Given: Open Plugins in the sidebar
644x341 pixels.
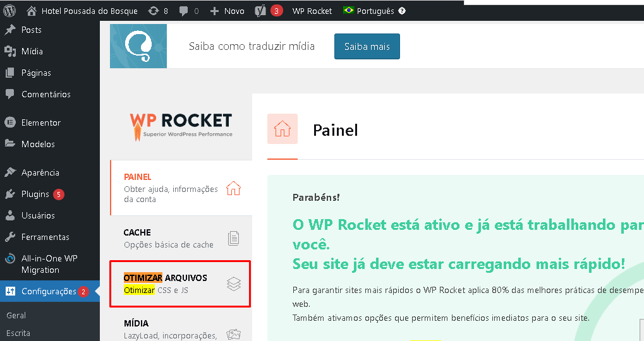Looking at the screenshot, I should click(x=35, y=194).
